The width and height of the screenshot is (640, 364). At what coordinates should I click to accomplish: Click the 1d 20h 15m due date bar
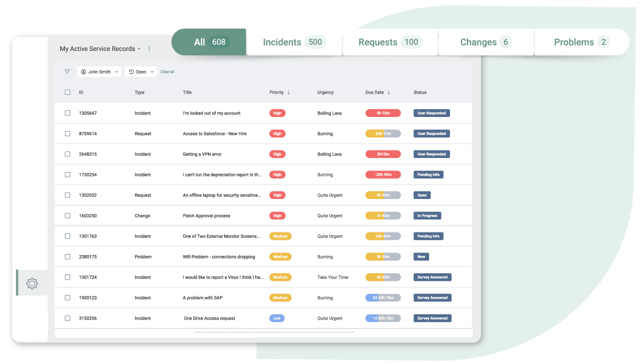point(383,318)
